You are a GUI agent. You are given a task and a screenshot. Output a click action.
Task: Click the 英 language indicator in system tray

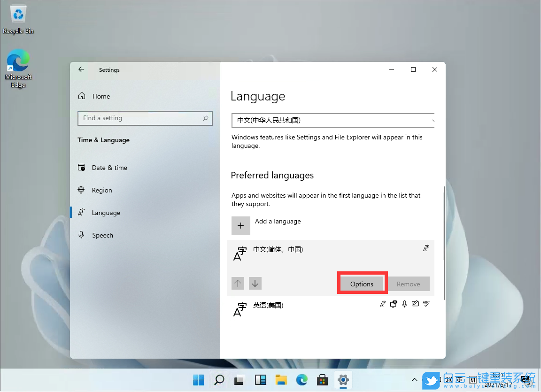pos(459,380)
